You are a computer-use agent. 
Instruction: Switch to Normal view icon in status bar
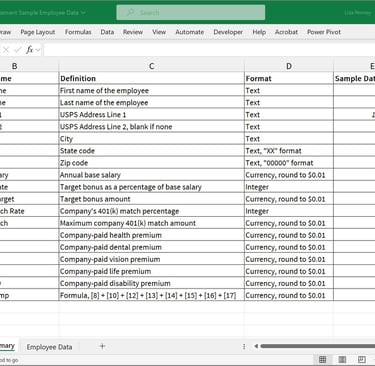click(323, 359)
